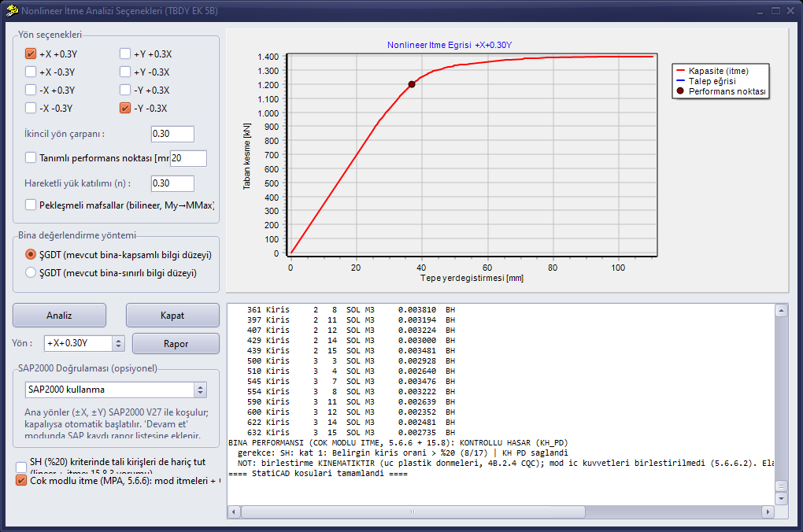Click the performance point mm value field
This screenshot has height=532, width=803.
coord(188,158)
